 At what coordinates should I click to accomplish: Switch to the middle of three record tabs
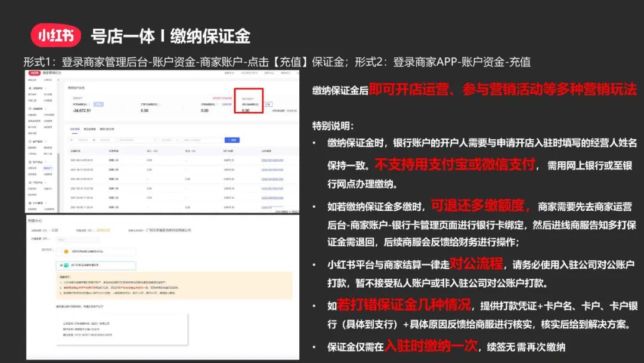pos(89,130)
